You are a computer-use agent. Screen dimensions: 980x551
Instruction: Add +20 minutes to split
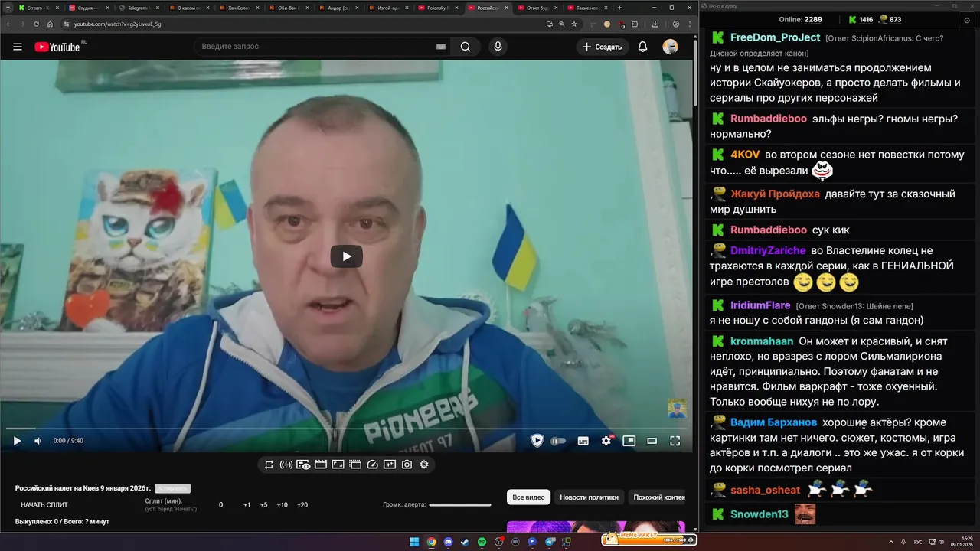pos(302,505)
